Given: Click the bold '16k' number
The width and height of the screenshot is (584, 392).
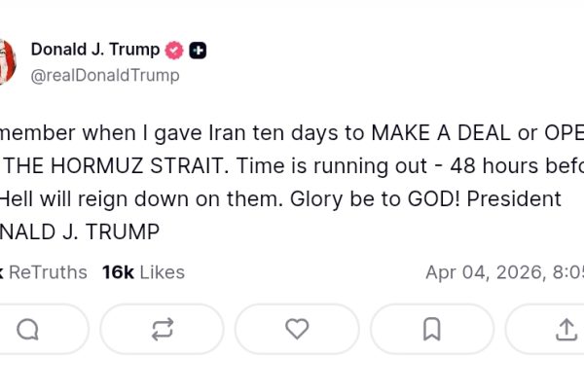Looking at the screenshot, I should (x=118, y=272).
